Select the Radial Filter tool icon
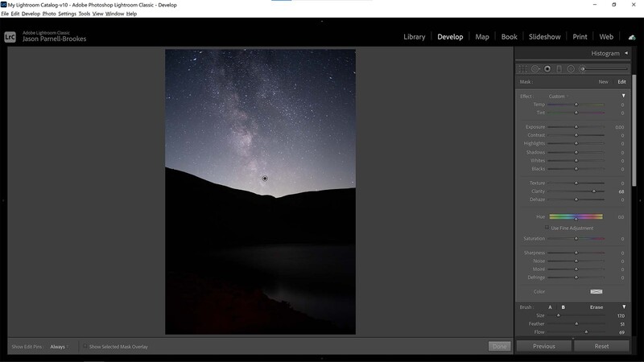The width and height of the screenshot is (644, 362). (x=571, y=69)
